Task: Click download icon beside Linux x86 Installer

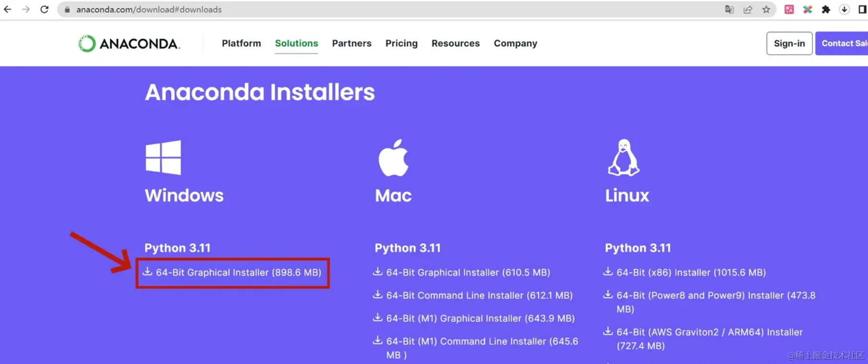Action: [x=608, y=271]
